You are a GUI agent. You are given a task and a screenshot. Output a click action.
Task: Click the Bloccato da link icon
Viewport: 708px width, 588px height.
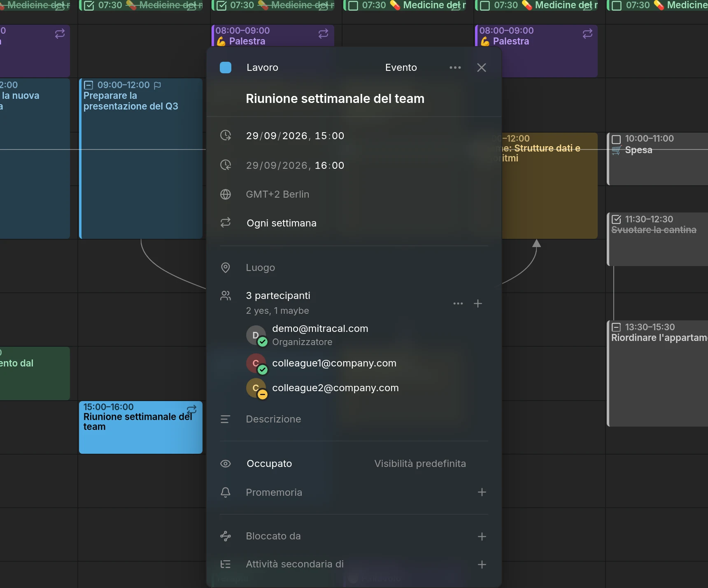(226, 536)
